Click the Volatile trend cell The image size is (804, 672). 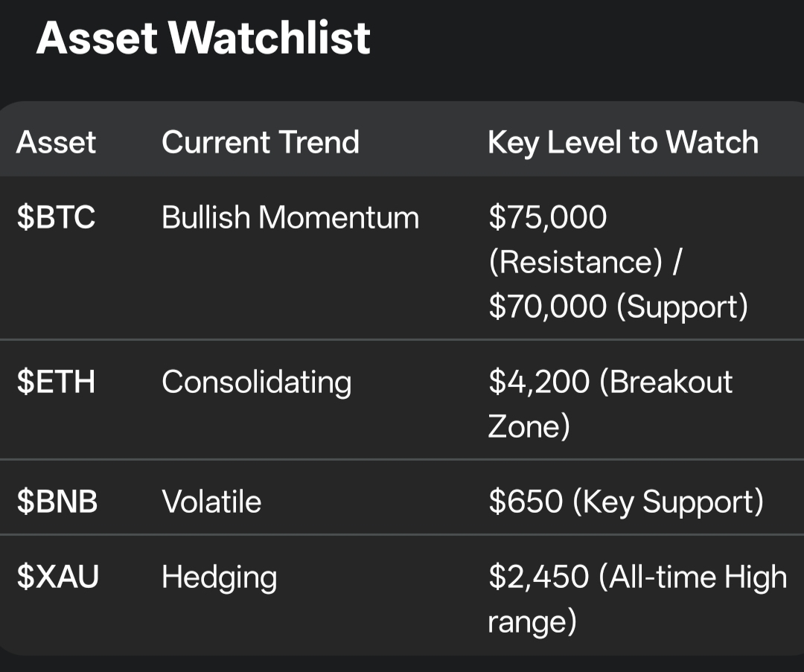click(211, 502)
